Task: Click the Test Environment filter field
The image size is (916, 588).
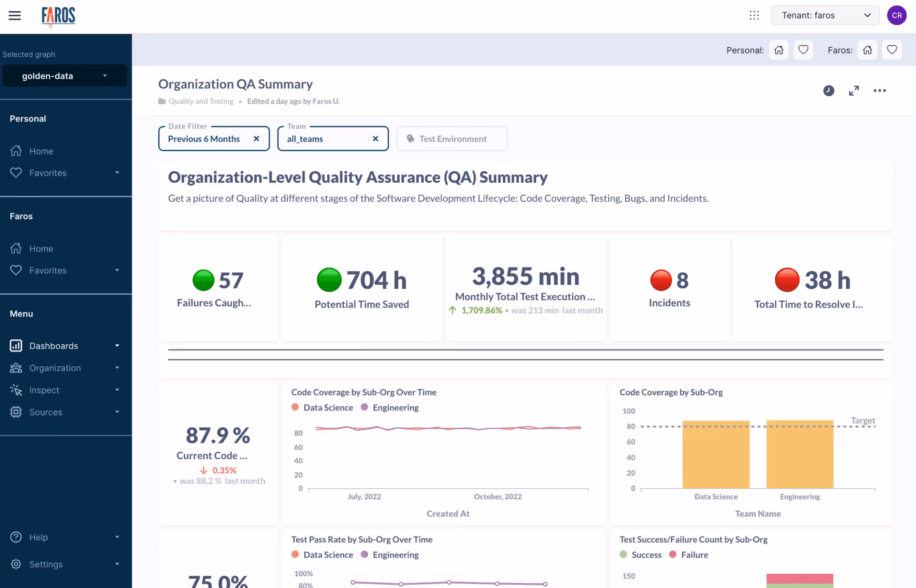Action: (x=452, y=139)
